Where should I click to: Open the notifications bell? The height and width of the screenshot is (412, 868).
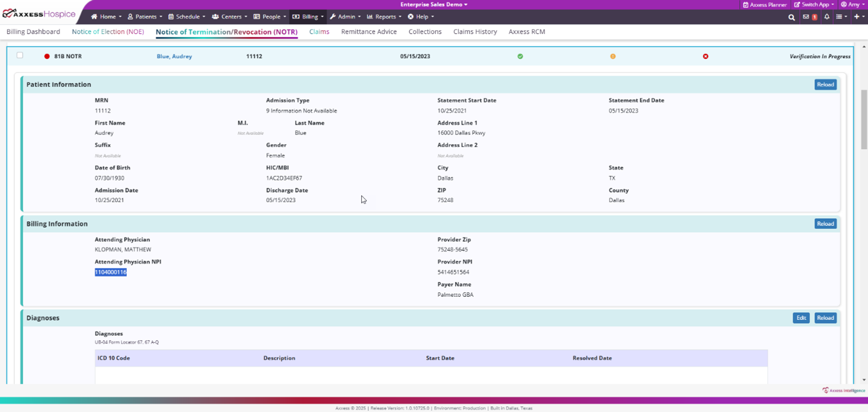tap(826, 17)
